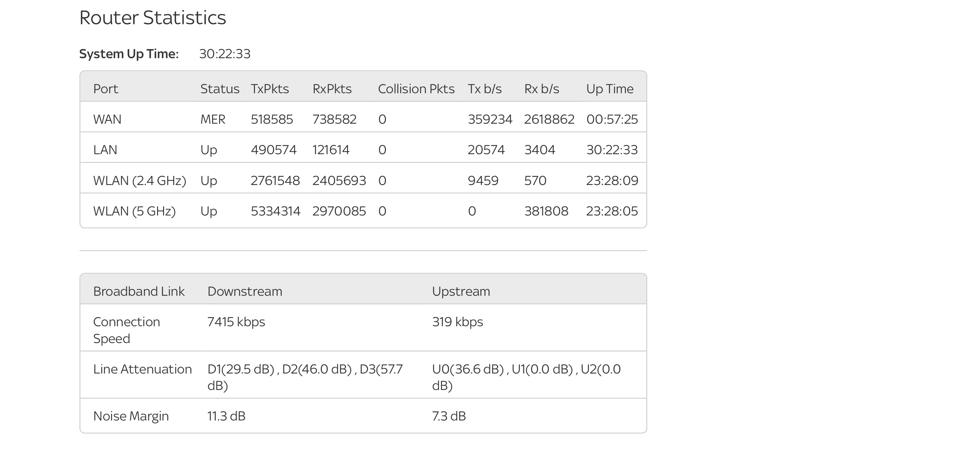Screen dimensions: 980x452
Task: Click the TxPkts column header
Action: click(270, 89)
